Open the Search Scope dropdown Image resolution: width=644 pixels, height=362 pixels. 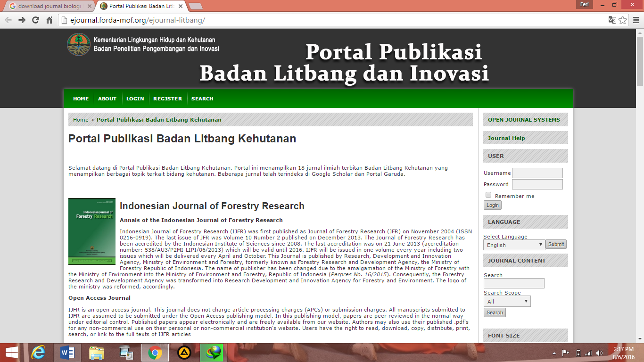(507, 301)
